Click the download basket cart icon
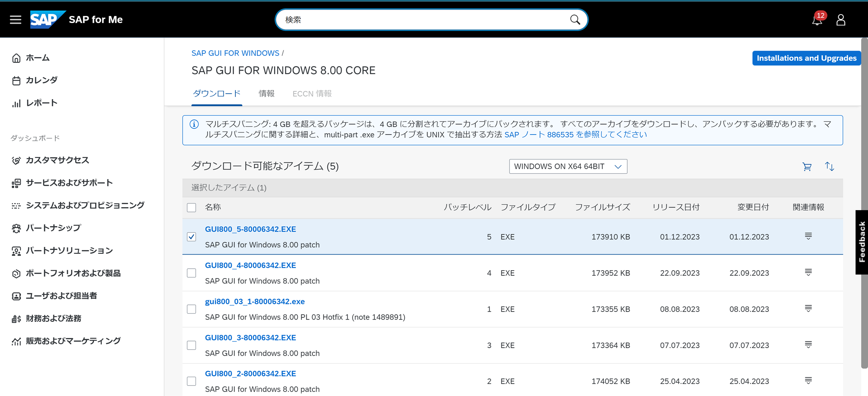This screenshot has height=396, width=868. pos(807,167)
